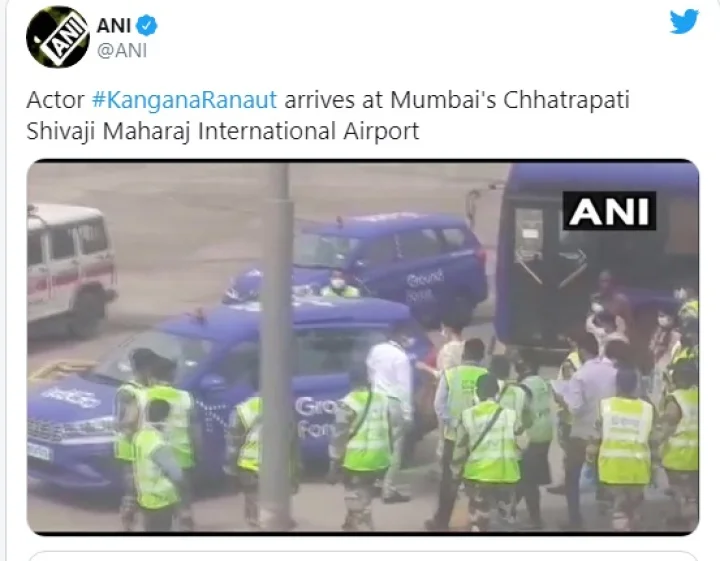Viewport: 720px width, 561px height.
Task: Play the airport arrival video
Action: [363, 347]
